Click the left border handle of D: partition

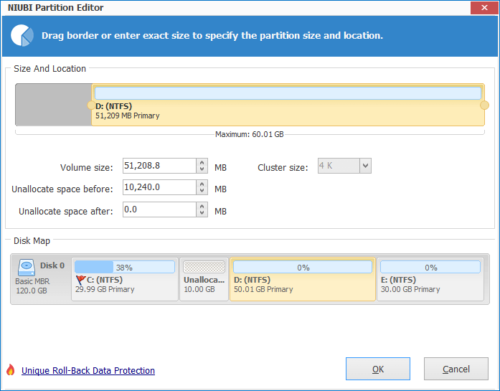[x=90, y=105]
